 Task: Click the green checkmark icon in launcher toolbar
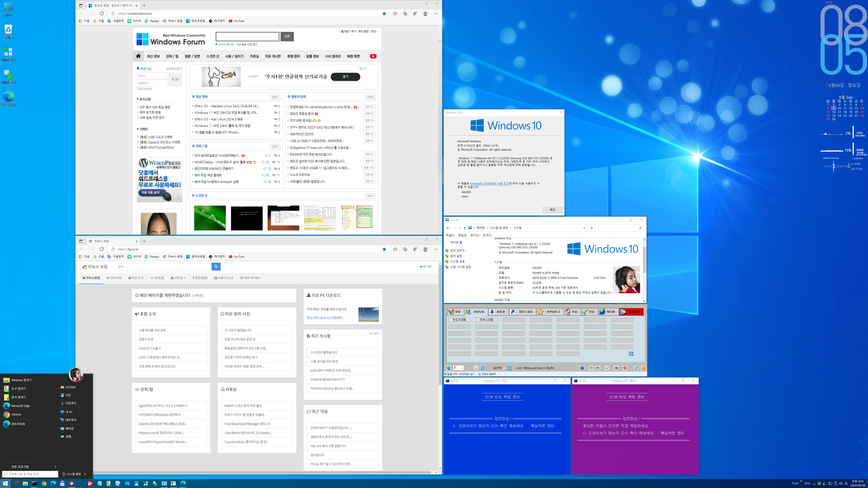coord(607,368)
